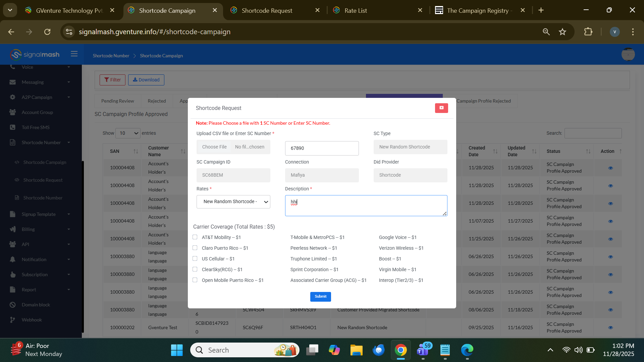Open Microsoft Teams from taskbar
This screenshot has height=362, width=644.
click(x=423, y=350)
